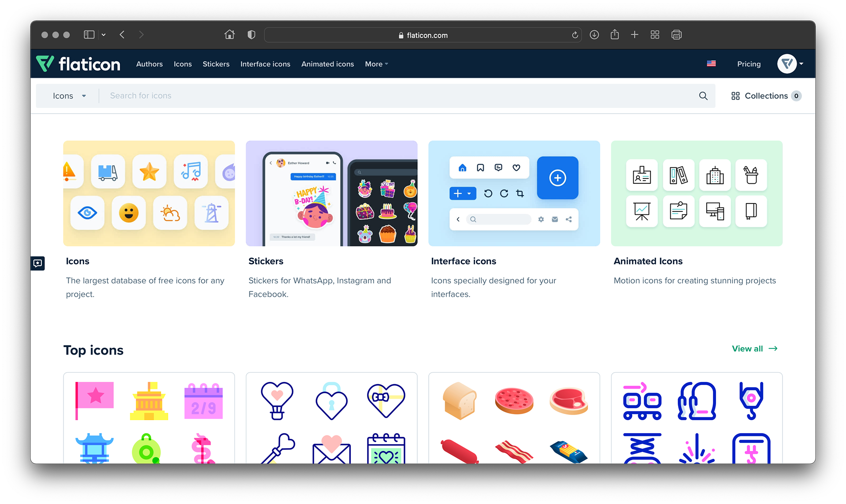Open the Pricing page link
846x504 pixels.
pos(749,64)
